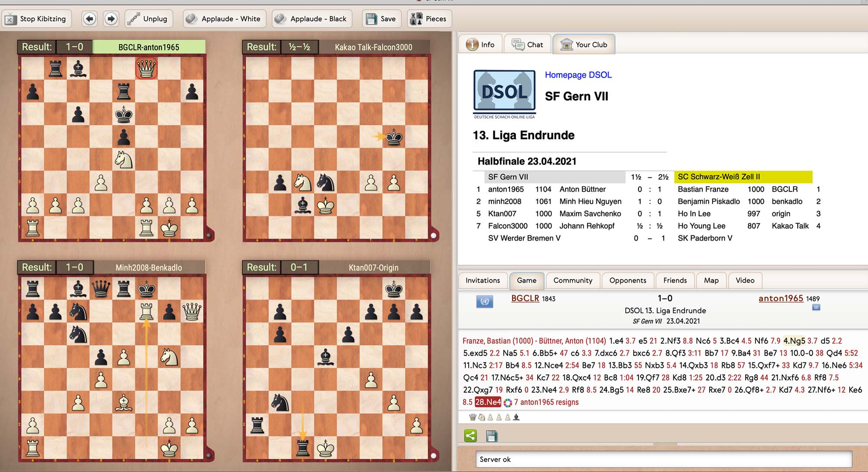This screenshot has width=868, height=472.
Task: Click the Server ok status field
Action: coord(664,459)
